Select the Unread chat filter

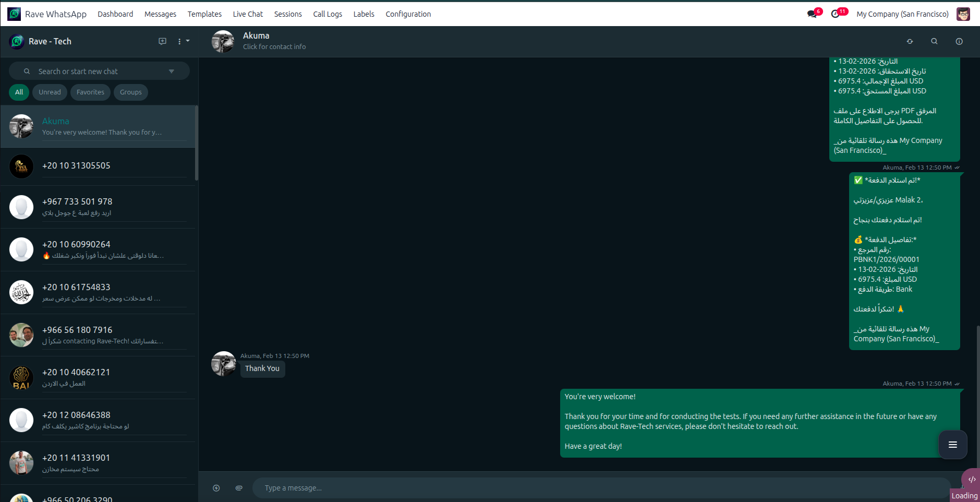click(50, 92)
